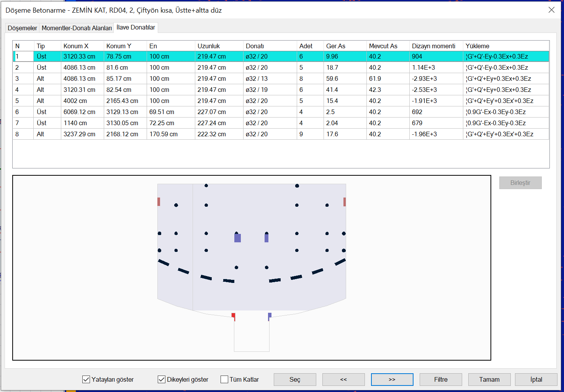Click the Adet column header
The width and height of the screenshot is (564, 392).
pyautogui.click(x=310, y=46)
